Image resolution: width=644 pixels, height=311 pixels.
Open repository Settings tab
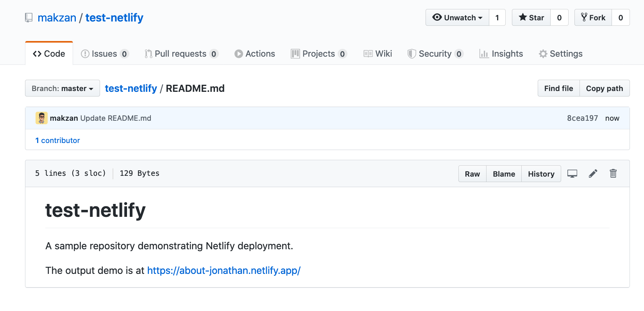coord(561,54)
